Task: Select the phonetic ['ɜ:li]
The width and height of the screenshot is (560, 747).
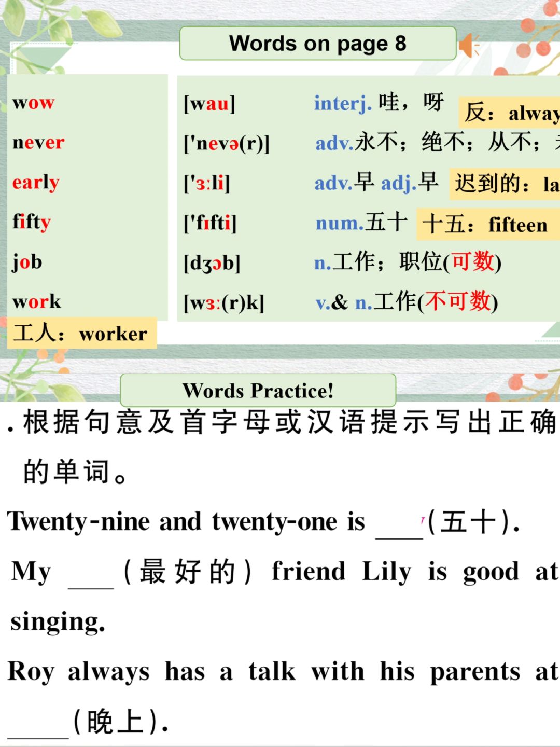Action: point(207,183)
